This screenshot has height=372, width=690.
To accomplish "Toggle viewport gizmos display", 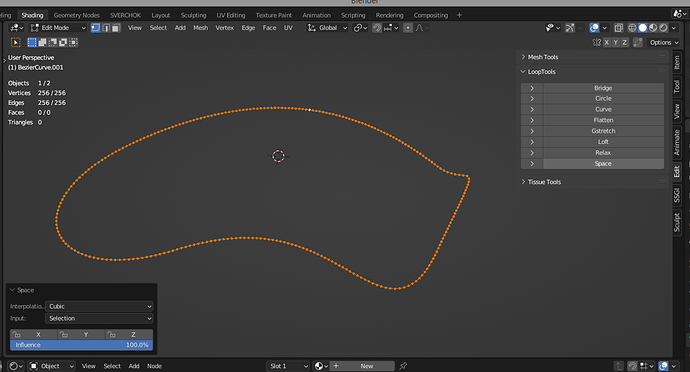I will [x=570, y=28].
